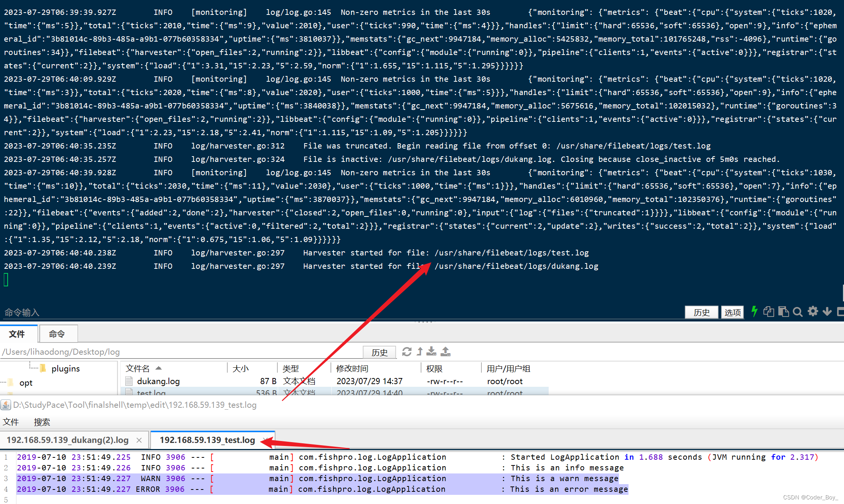Refresh the file list

[x=407, y=352]
